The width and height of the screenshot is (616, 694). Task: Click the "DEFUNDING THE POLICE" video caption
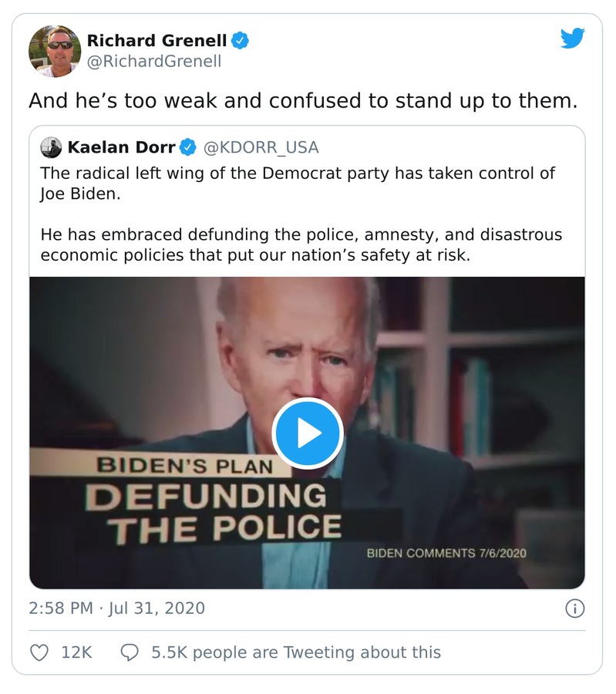[224, 510]
